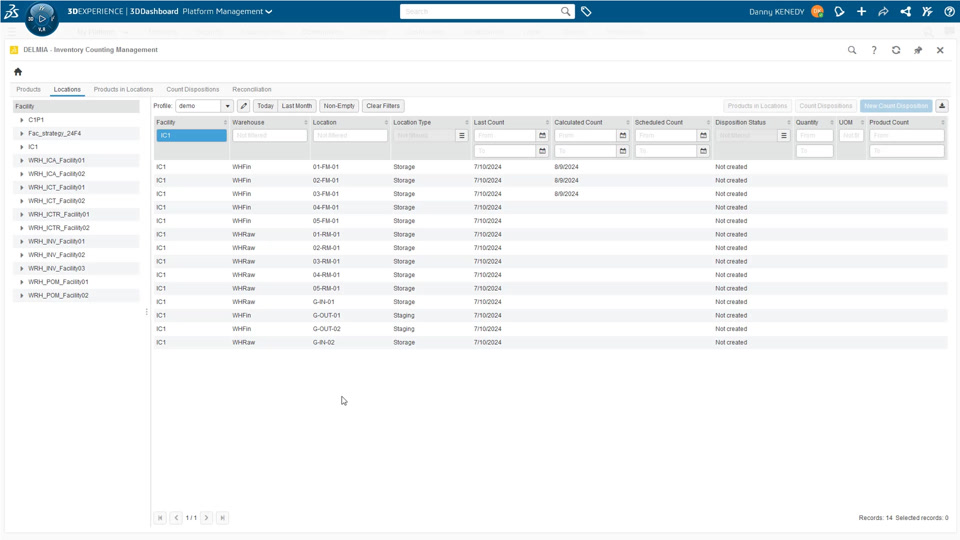Apply the Last Month filter
The width and height of the screenshot is (960, 540).
click(297, 106)
